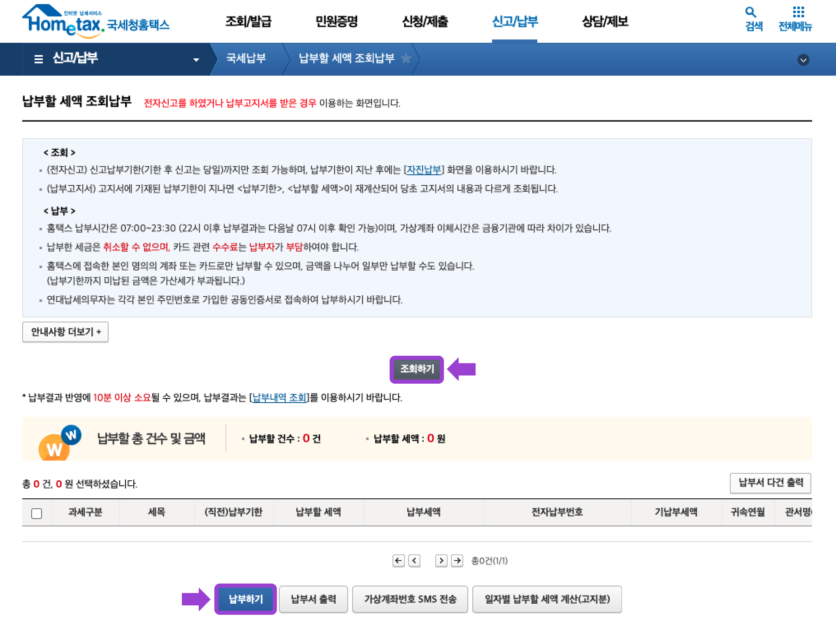
Task: Open the 조회/발급 menu
Action: click(248, 21)
